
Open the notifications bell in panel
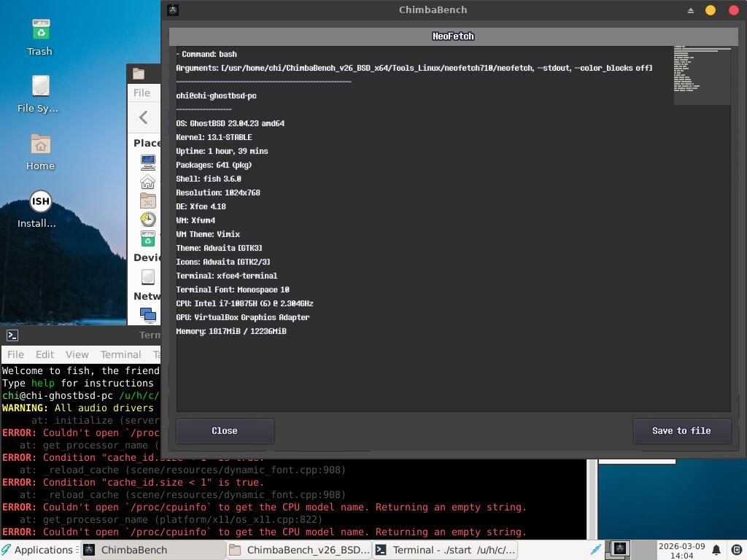pos(716,550)
